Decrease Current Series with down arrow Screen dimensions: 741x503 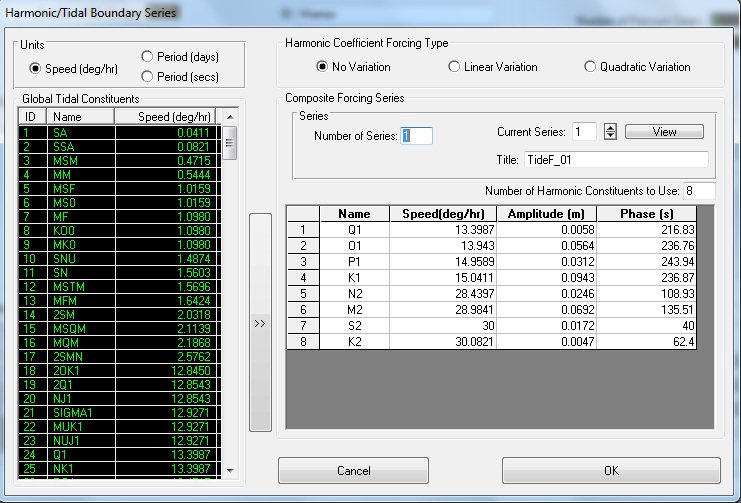(x=610, y=136)
